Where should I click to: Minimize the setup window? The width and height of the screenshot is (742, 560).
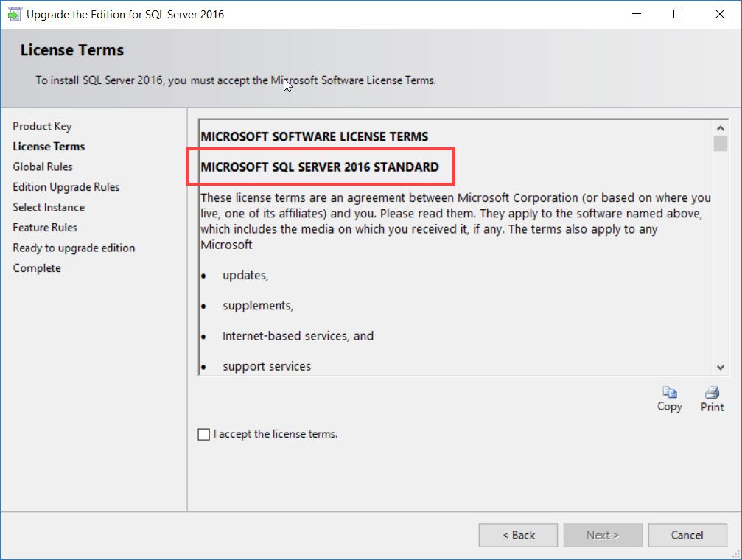(637, 14)
